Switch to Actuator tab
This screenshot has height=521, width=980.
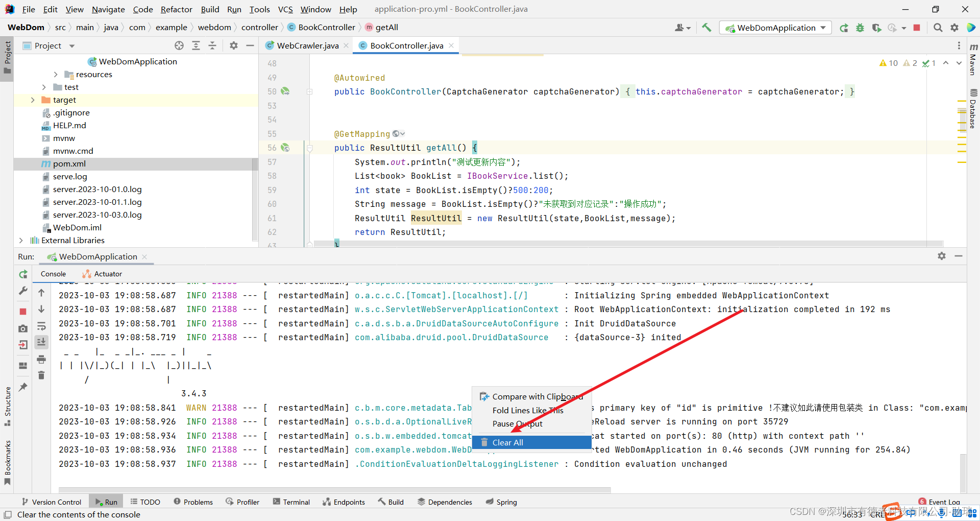[102, 274]
